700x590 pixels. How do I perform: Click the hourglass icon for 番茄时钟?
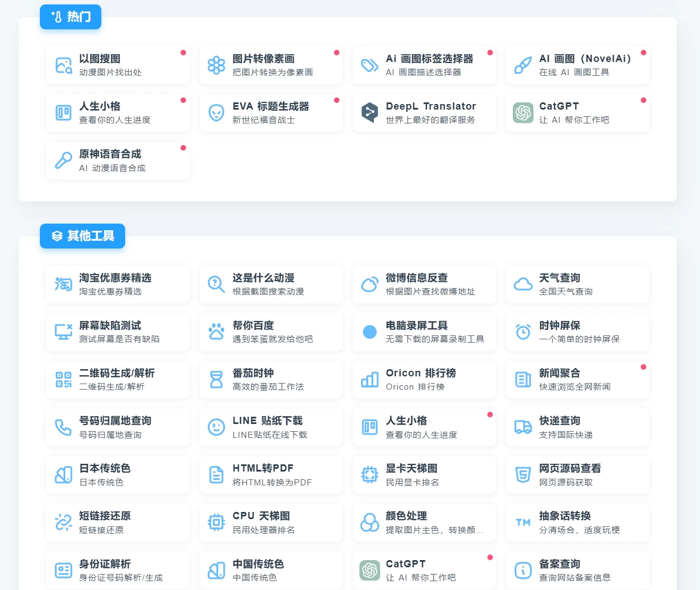click(x=216, y=380)
